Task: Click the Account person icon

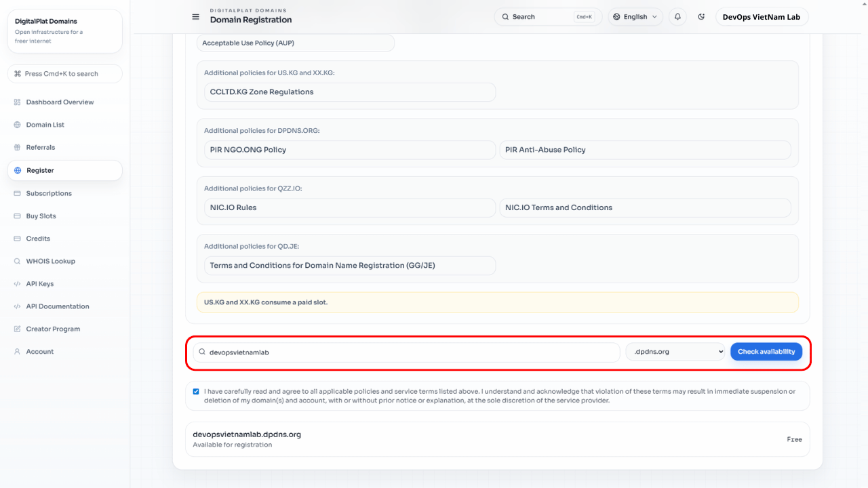Action: coord(17,352)
